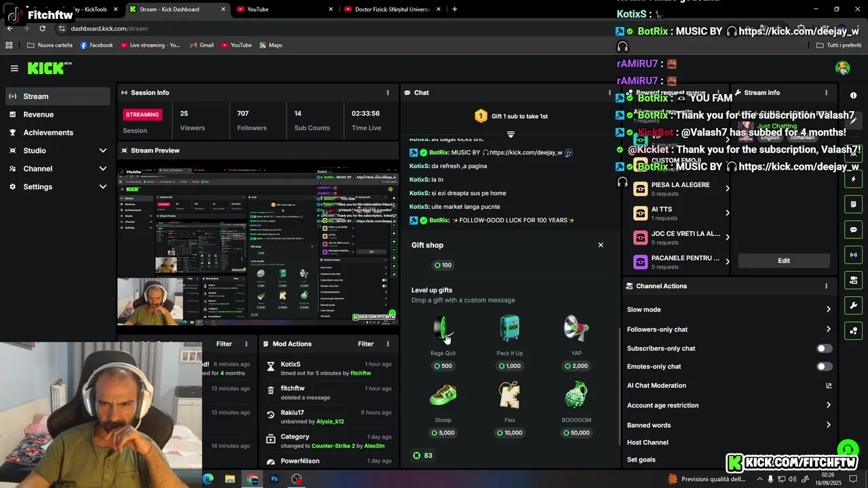Click the info icon in right sidebar
868x488 pixels.
pyautogui.click(x=854, y=96)
